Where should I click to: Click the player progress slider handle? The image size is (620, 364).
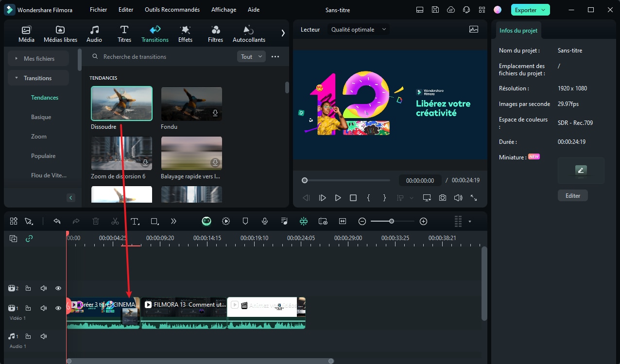tap(305, 180)
